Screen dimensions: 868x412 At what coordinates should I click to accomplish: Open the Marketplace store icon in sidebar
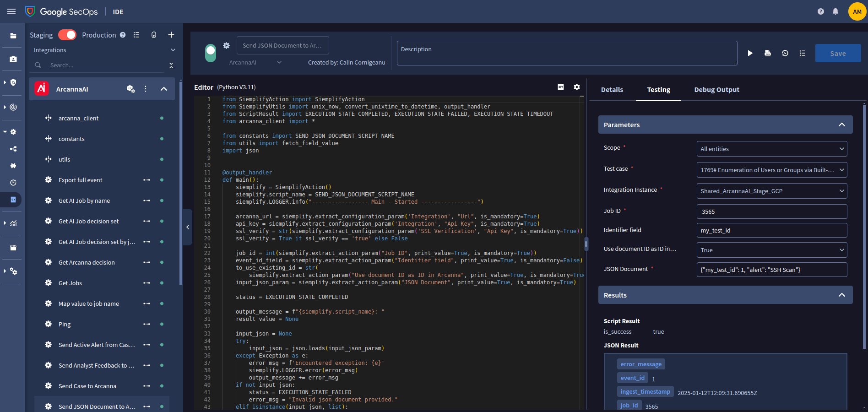coord(13,248)
